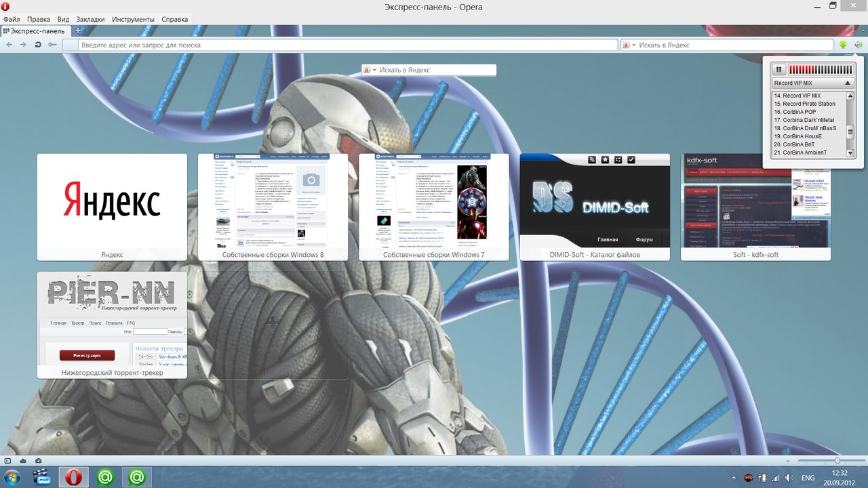Open the first Mail.Ru Agent taskbar icon
The width and height of the screenshot is (868, 488).
tap(105, 477)
